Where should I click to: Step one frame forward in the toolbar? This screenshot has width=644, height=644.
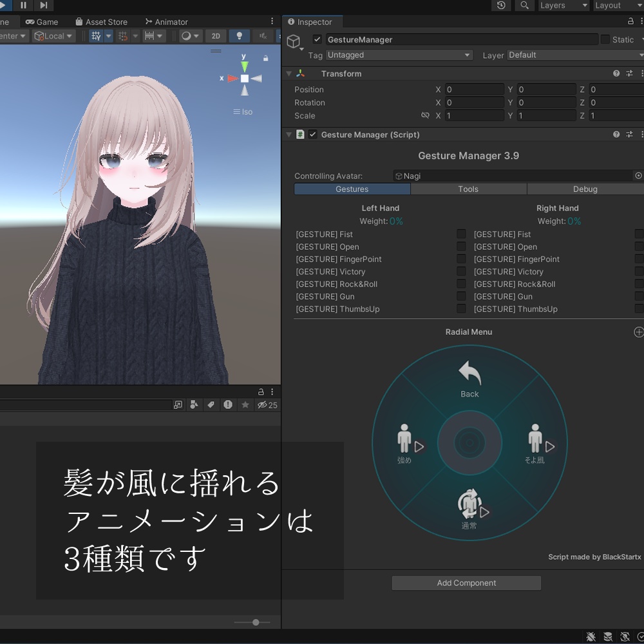(x=44, y=5)
